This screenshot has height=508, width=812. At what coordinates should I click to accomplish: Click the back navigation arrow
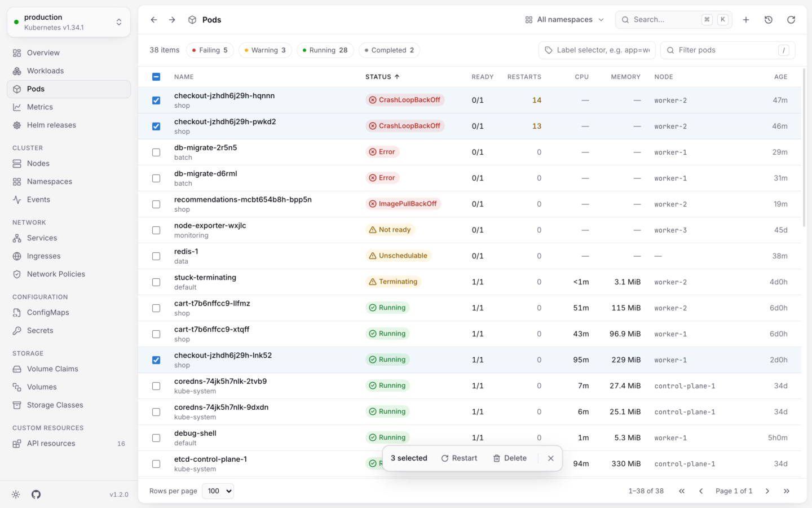tap(154, 20)
